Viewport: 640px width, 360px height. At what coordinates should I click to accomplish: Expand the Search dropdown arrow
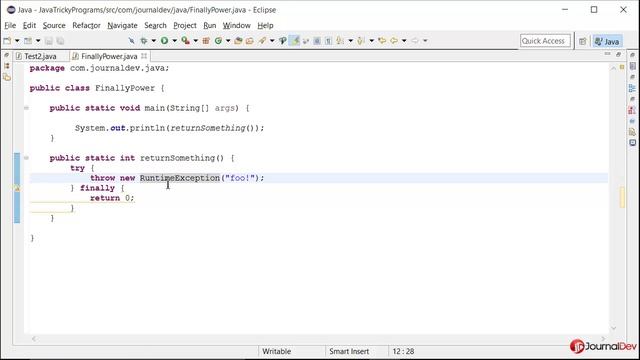click(272, 41)
